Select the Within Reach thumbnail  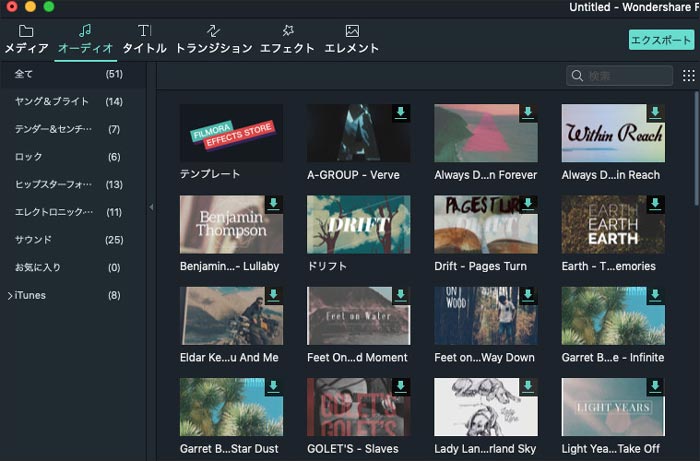(613, 133)
